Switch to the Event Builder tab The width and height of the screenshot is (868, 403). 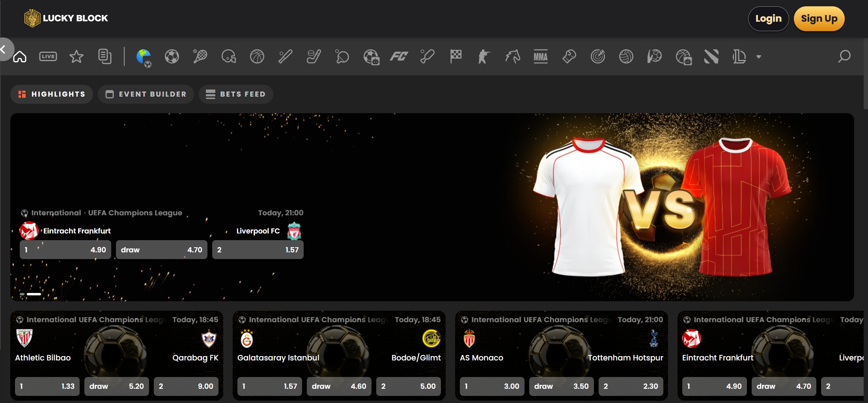point(146,94)
